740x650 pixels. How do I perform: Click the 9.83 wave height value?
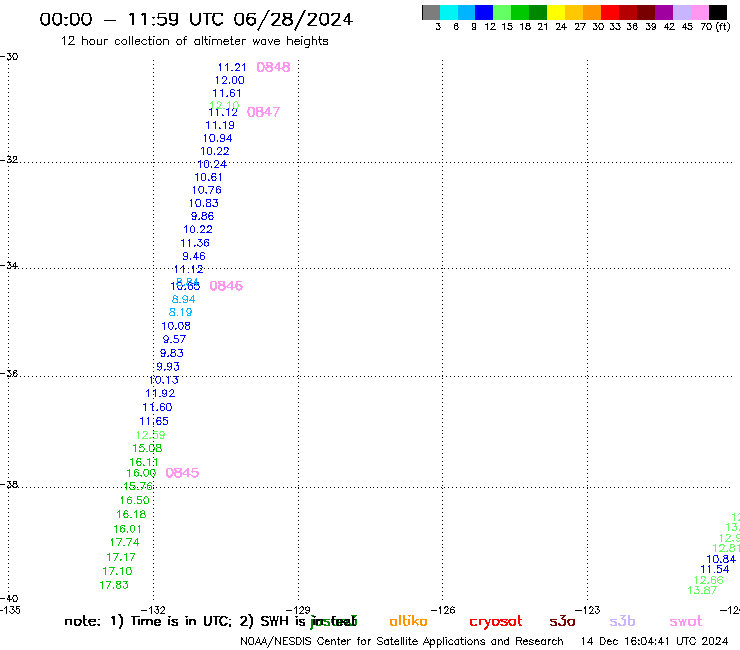coord(171,353)
